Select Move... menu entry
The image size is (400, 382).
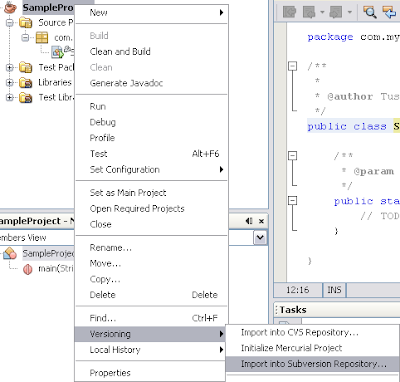151,263
